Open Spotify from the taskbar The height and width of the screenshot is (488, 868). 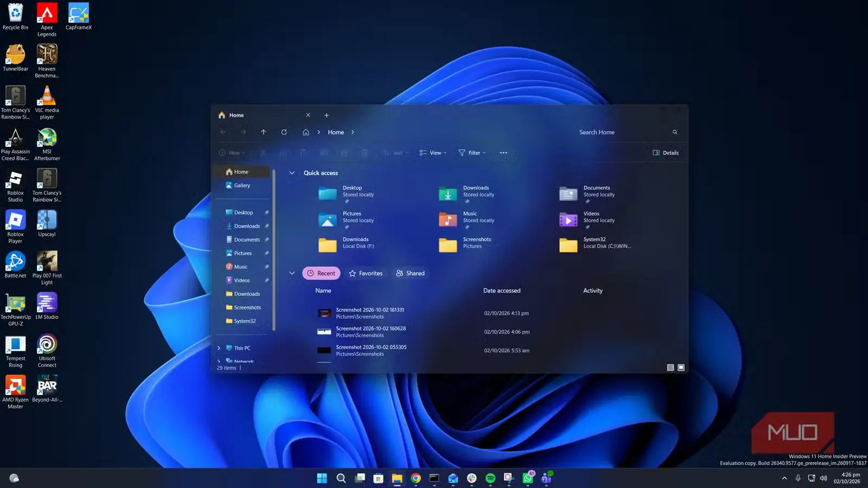coord(490,478)
